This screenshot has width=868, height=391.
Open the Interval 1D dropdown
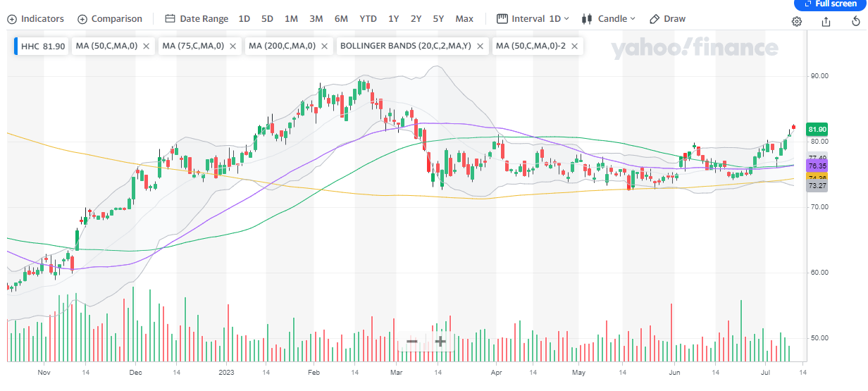[531, 19]
